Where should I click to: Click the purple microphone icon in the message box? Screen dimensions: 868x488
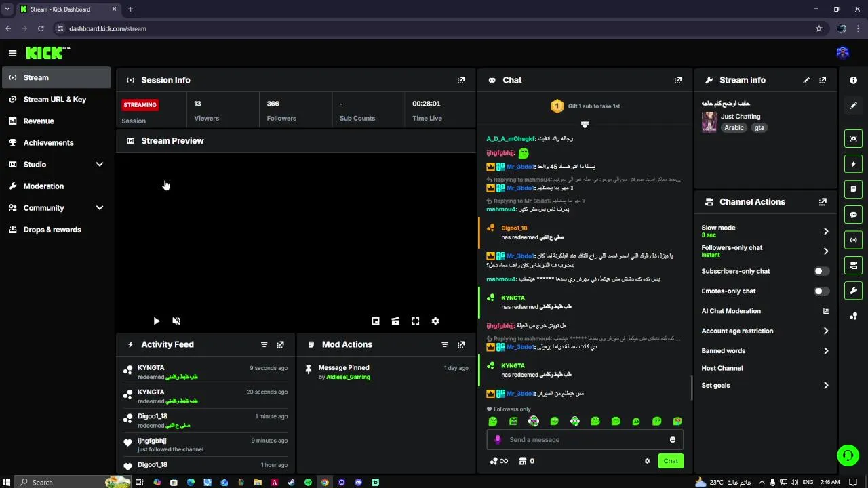click(498, 440)
